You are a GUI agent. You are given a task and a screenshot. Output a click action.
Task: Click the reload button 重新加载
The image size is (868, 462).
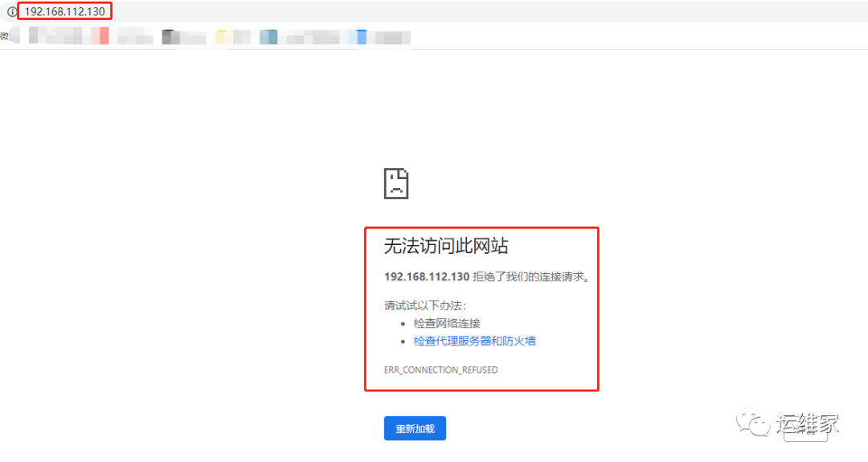(416, 428)
